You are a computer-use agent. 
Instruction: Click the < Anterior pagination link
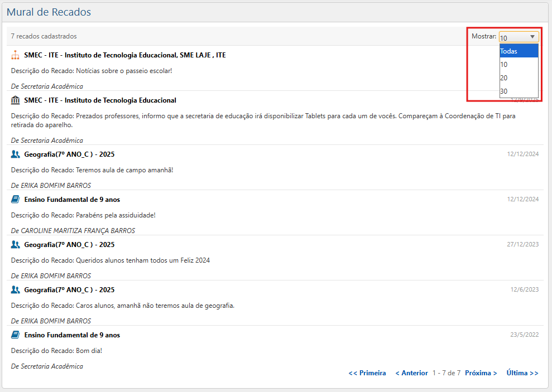click(x=411, y=373)
